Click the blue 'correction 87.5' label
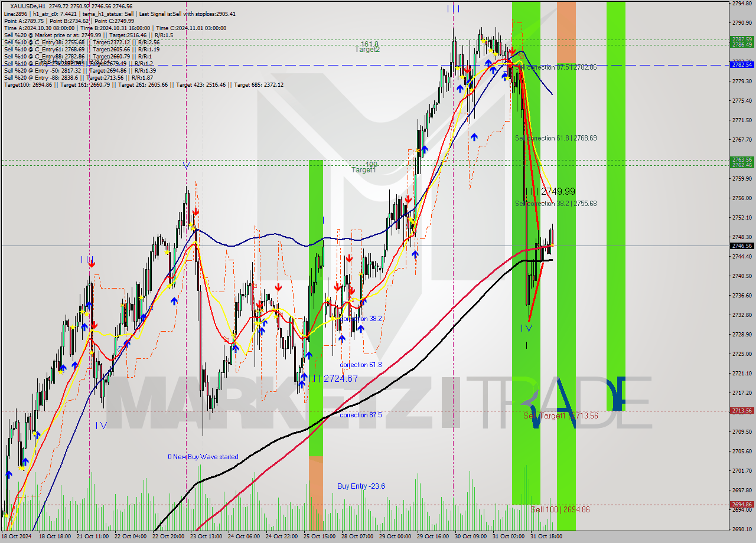756x543 pixels. coord(361,415)
